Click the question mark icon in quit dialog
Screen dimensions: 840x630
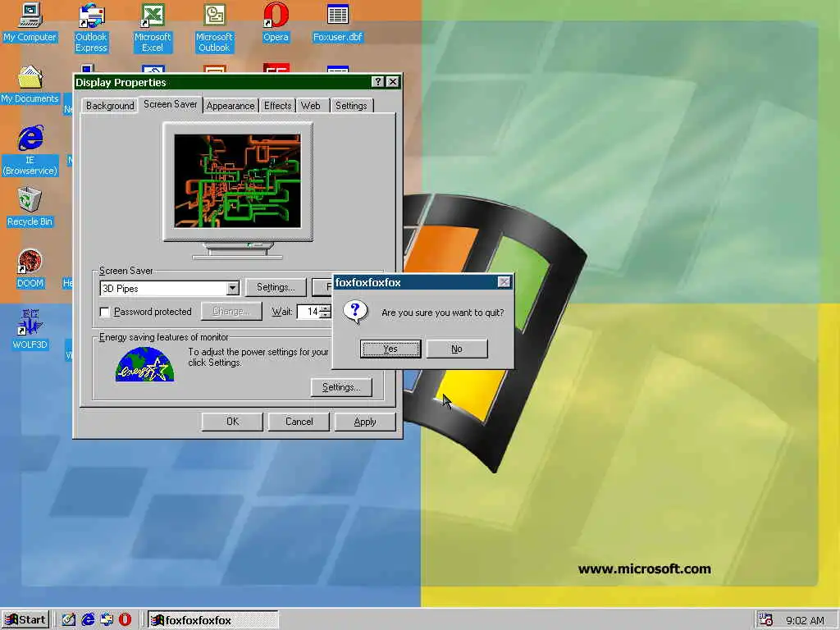355,312
